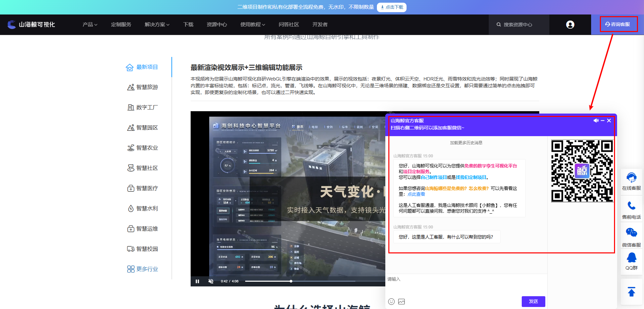Viewport: 644px width, 309px height.
Task: Open the 定制服务 menu item
Action: coord(121,25)
